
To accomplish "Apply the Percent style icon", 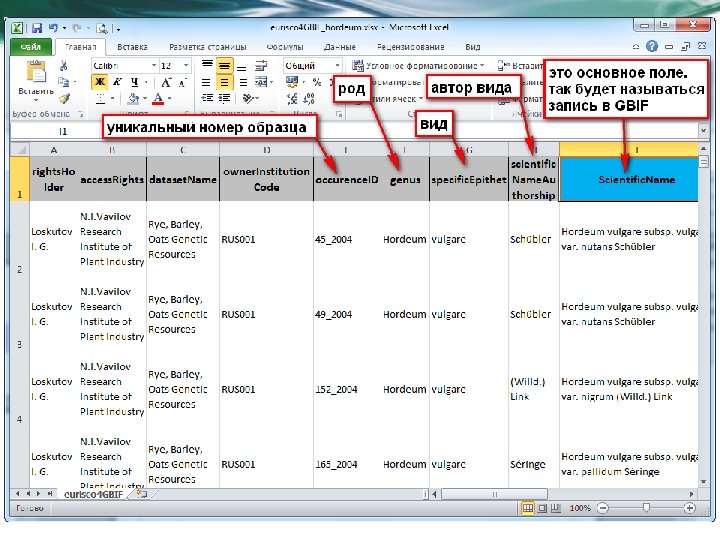I will tap(316, 83).
